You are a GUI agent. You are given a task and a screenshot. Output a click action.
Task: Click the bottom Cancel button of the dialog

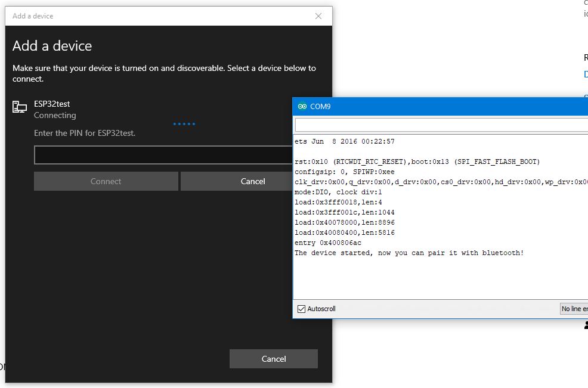(274, 359)
